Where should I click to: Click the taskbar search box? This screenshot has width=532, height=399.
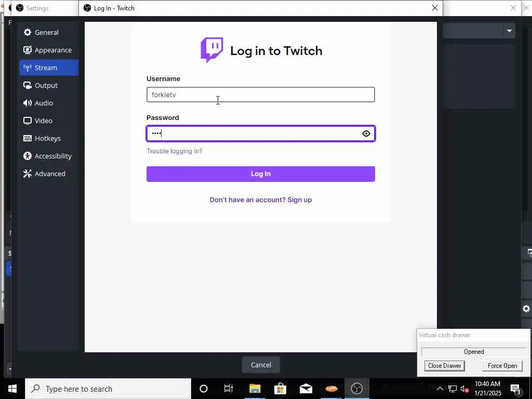108,389
